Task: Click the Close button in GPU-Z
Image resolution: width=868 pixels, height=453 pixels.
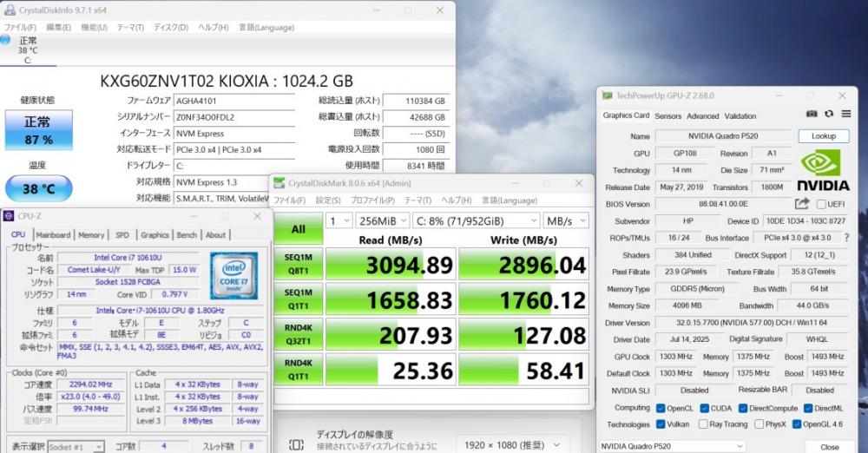Action: tap(829, 446)
